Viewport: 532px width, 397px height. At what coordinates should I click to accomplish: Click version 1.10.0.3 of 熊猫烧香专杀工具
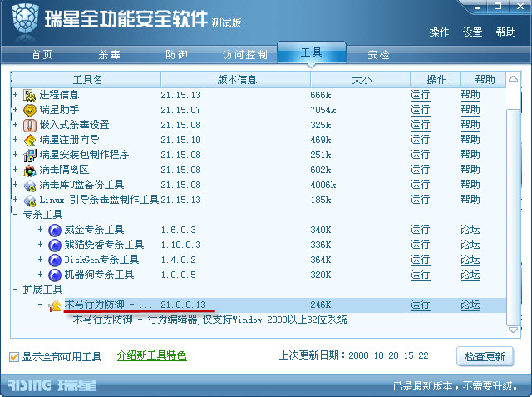click(x=181, y=245)
